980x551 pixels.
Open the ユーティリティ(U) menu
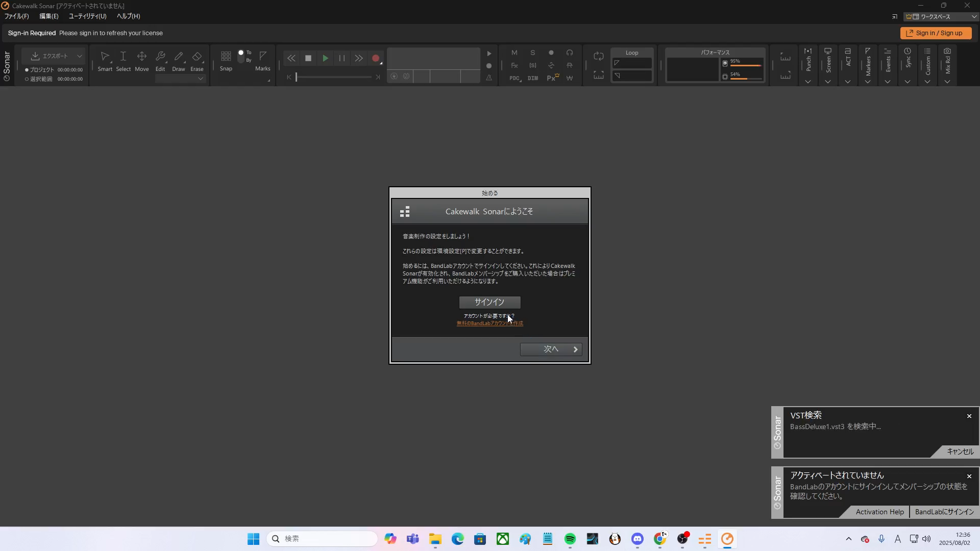point(88,16)
